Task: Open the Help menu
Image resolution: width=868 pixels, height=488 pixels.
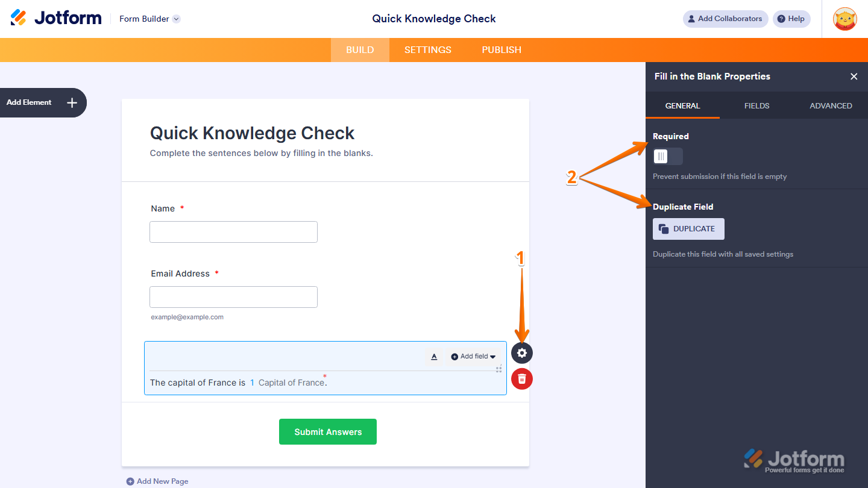Action: coord(791,19)
